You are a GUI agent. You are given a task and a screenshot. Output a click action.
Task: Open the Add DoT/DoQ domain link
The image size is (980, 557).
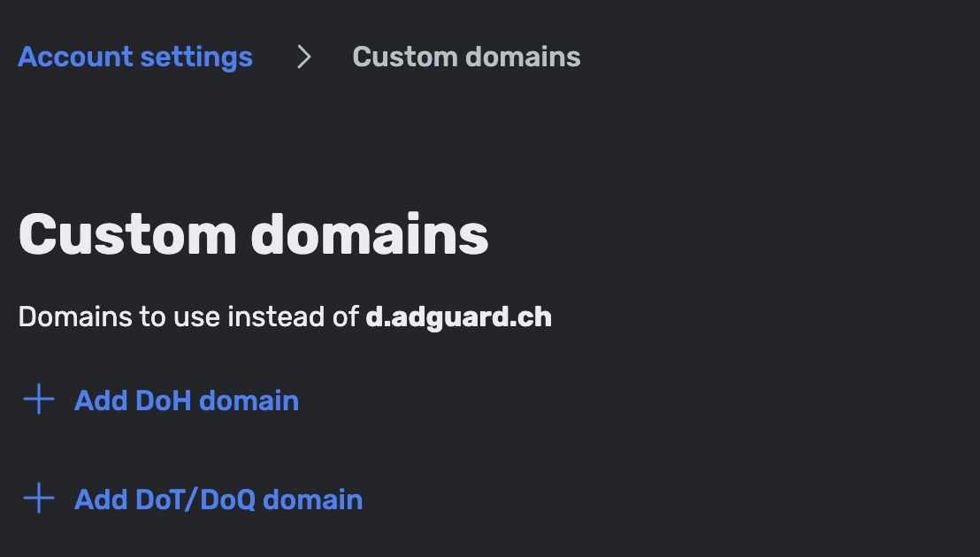[x=218, y=500]
